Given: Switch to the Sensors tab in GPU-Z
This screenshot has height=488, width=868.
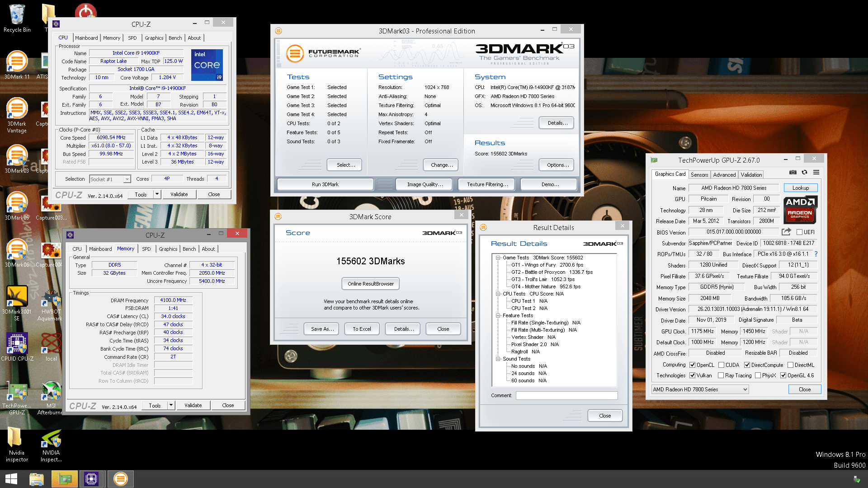Looking at the screenshot, I should coord(699,175).
